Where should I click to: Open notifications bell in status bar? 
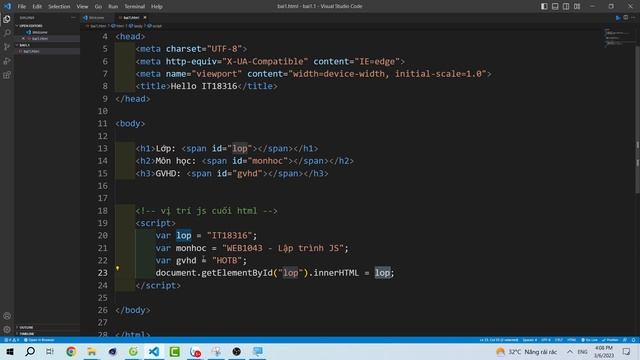(633, 340)
